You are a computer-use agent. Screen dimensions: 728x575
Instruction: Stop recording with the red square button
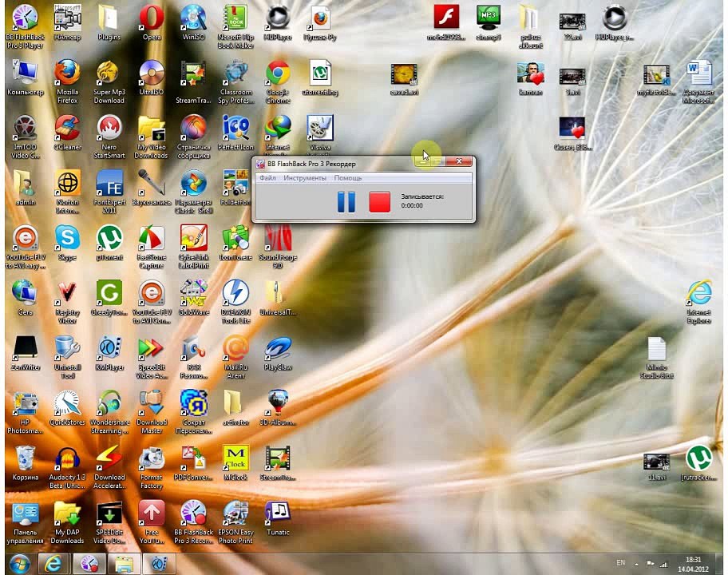coord(379,202)
